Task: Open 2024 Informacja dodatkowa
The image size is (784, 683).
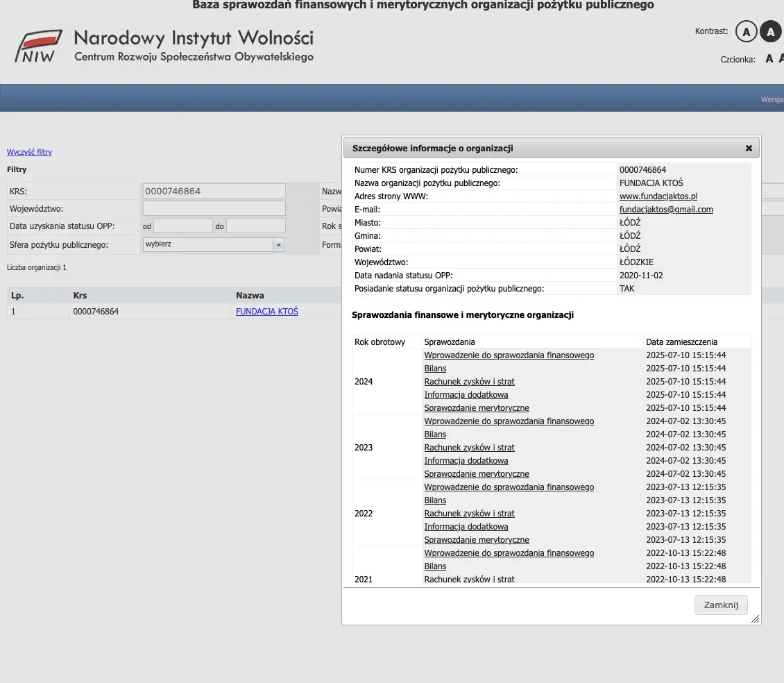Action: click(x=466, y=395)
